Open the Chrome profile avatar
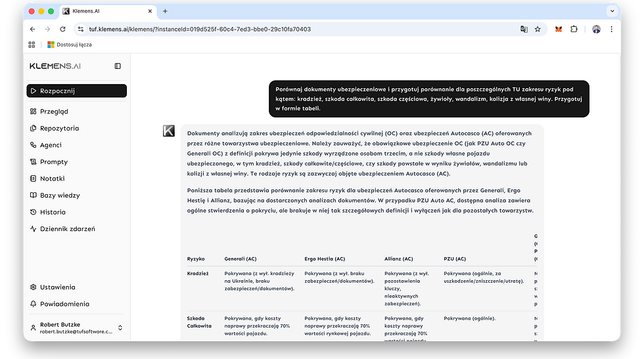The image size is (644, 359). click(597, 29)
